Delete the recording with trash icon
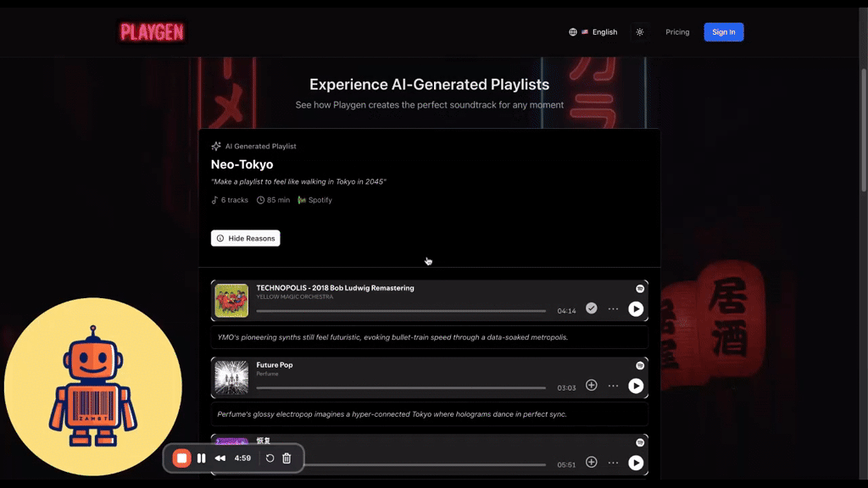 [x=287, y=458]
